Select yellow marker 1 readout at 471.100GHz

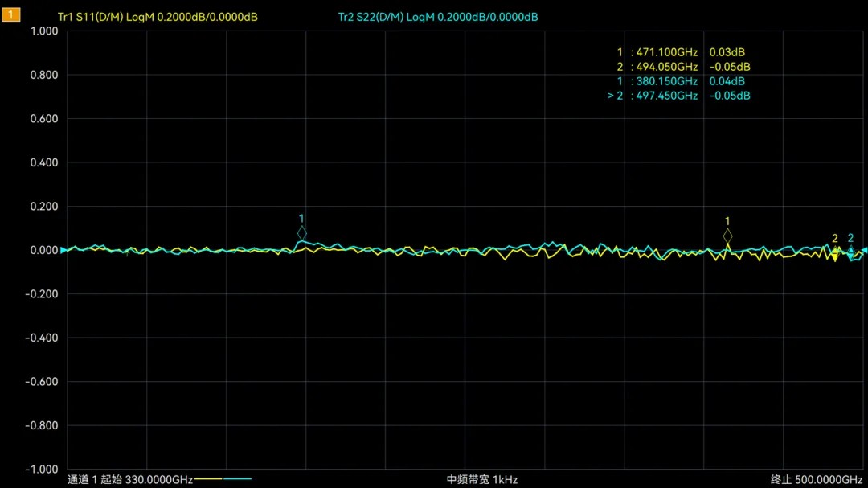682,52
